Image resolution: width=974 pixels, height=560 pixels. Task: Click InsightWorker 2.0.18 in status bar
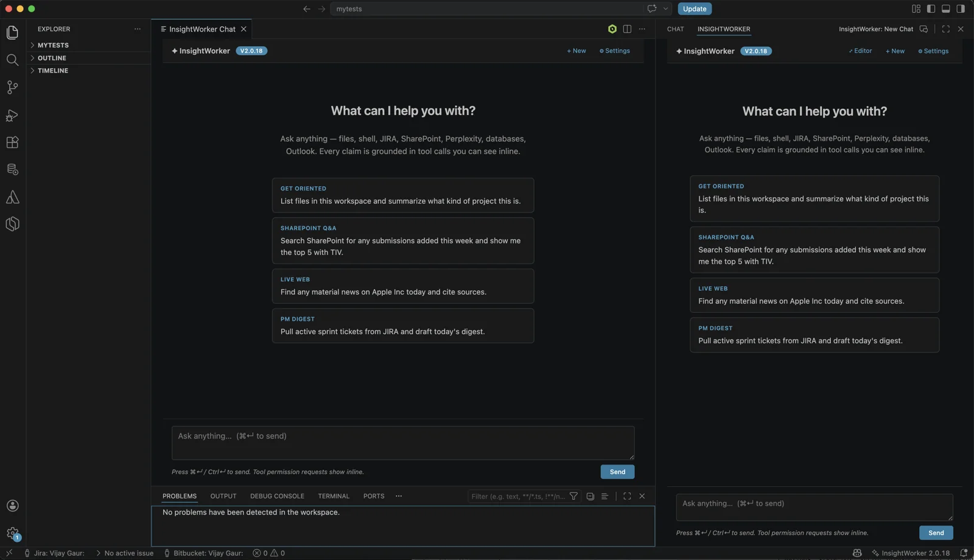click(911, 553)
